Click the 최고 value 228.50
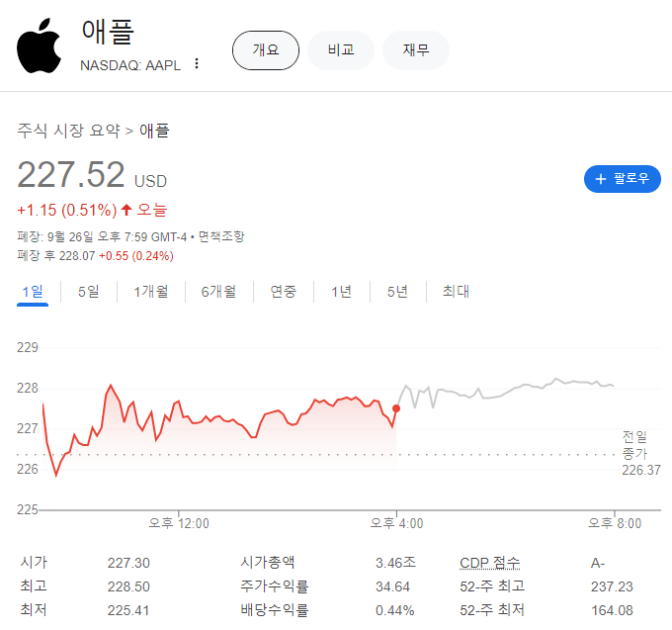The width and height of the screenshot is (672, 630). pyautogui.click(x=128, y=586)
